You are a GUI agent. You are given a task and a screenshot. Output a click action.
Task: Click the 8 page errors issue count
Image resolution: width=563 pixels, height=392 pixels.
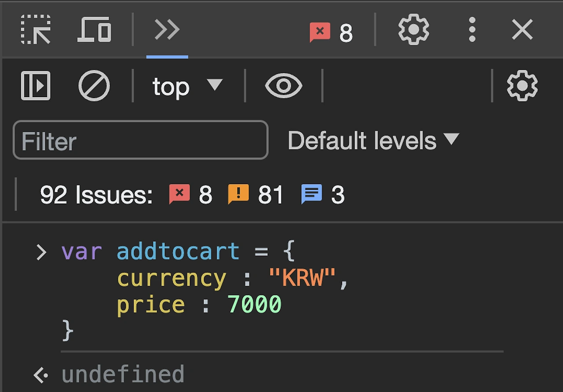click(x=191, y=195)
